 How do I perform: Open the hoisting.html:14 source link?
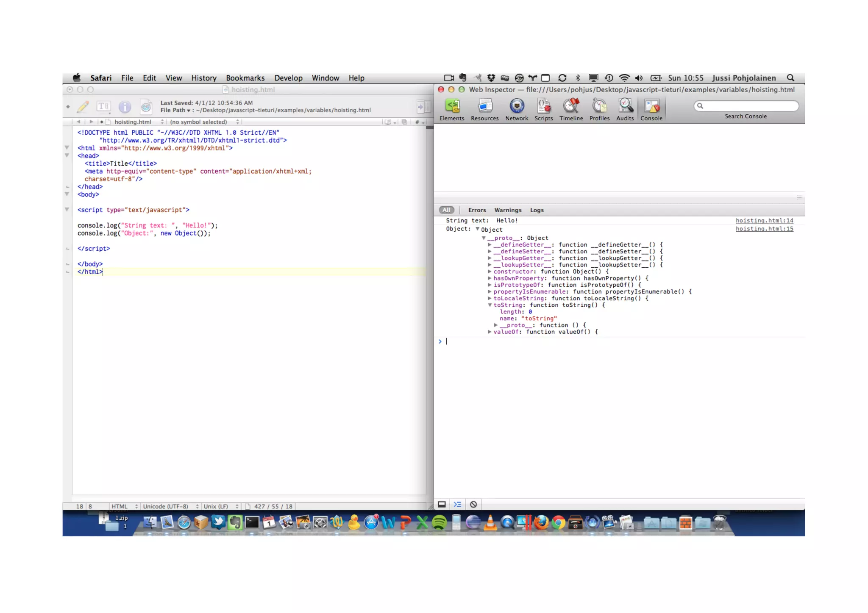point(764,220)
